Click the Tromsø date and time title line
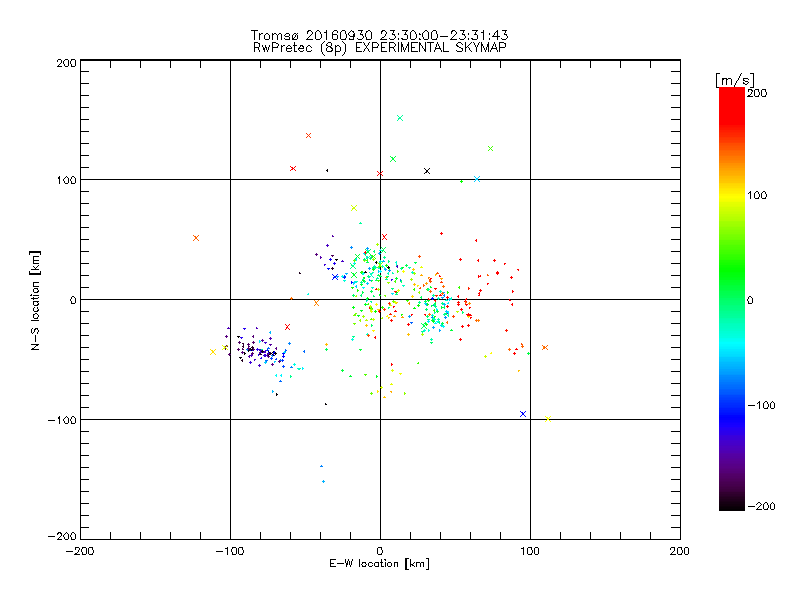800x600 pixels. tap(379, 35)
